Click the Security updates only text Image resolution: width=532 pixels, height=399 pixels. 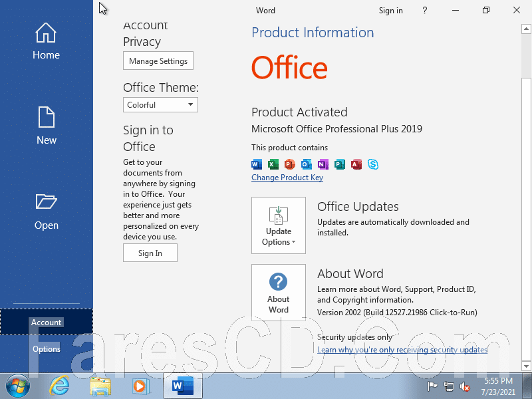(x=354, y=337)
